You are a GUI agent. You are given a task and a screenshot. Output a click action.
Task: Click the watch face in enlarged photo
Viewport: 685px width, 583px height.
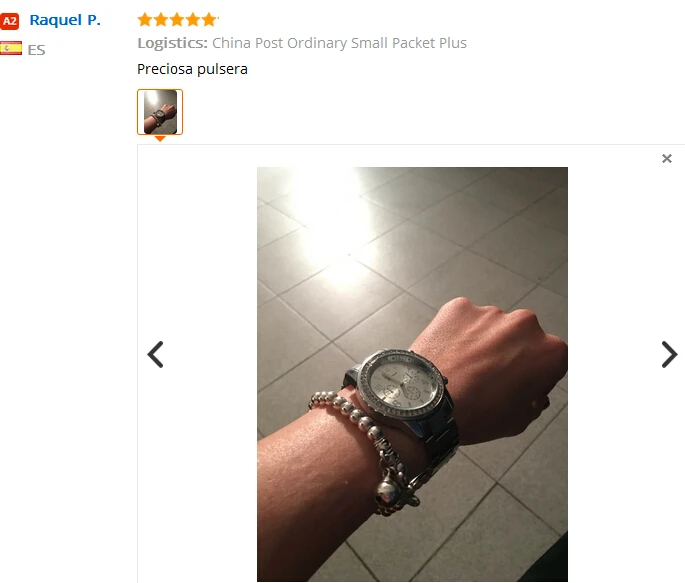[x=402, y=385]
